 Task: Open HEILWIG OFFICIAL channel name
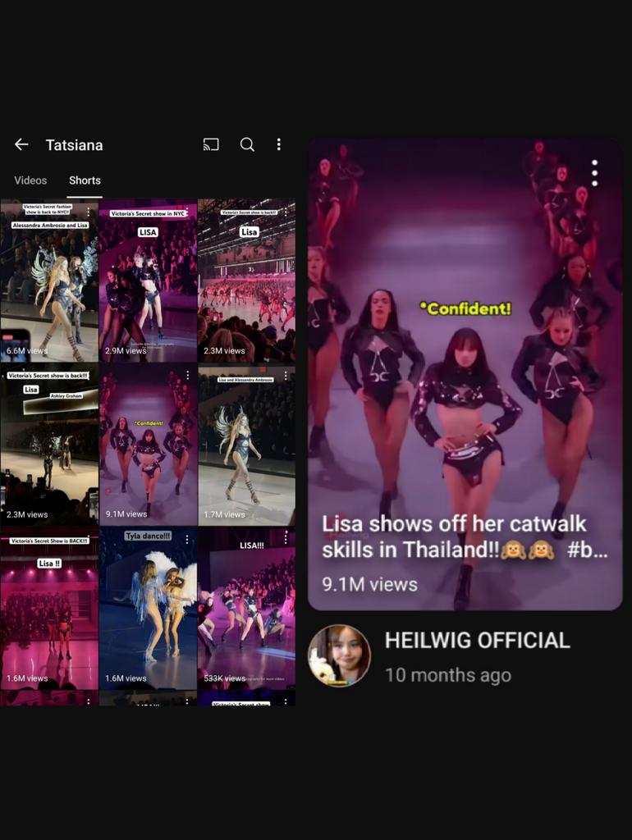tap(477, 641)
